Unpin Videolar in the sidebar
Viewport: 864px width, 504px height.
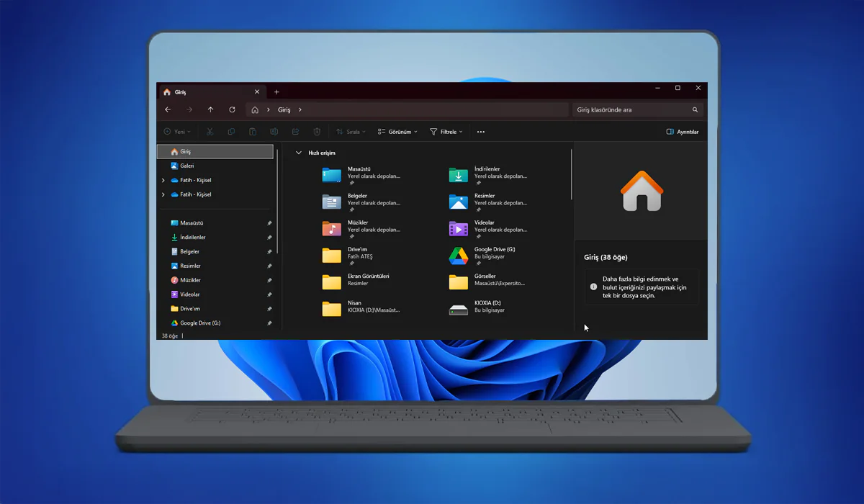pyautogui.click(x=269, y=294)
